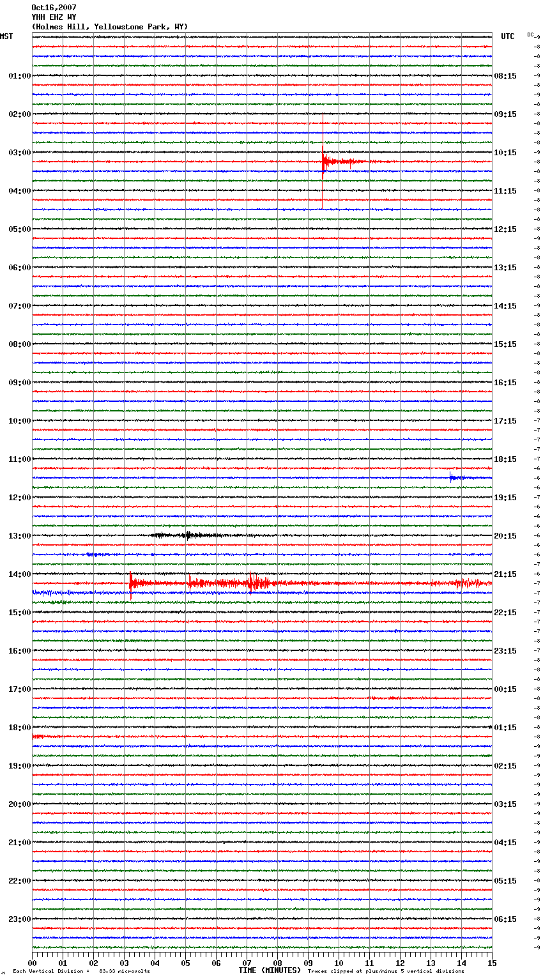Select the 23:00 MST time label
The width and height of the screenshot is (543, 980).
[x=19, y=919]
